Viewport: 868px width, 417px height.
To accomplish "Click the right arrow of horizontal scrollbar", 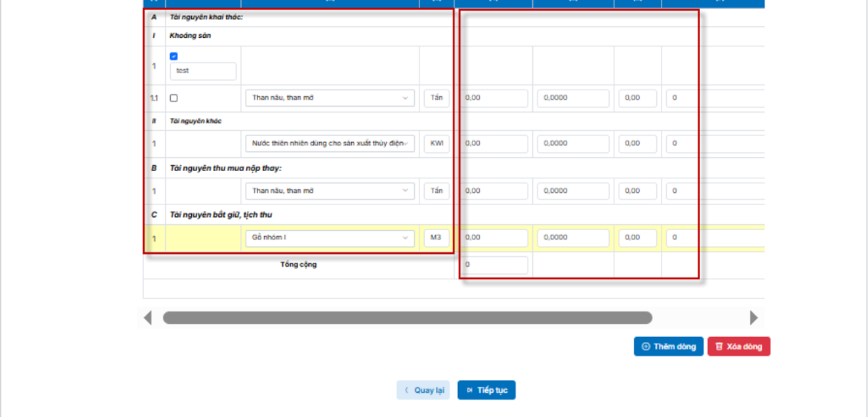I will [754, 318].
